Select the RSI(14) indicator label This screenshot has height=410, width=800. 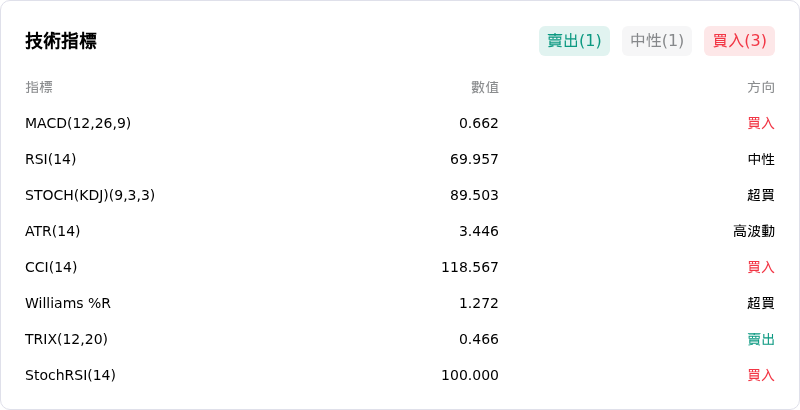51,160
